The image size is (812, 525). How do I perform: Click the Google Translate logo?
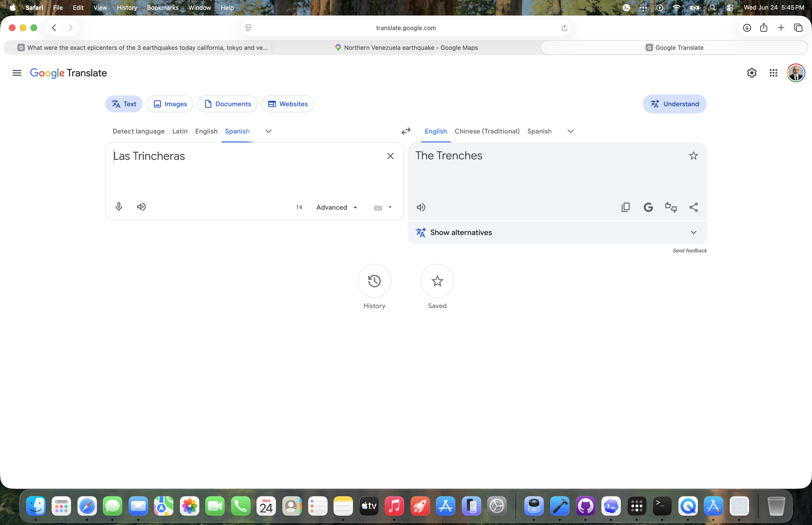click(69, 73)
